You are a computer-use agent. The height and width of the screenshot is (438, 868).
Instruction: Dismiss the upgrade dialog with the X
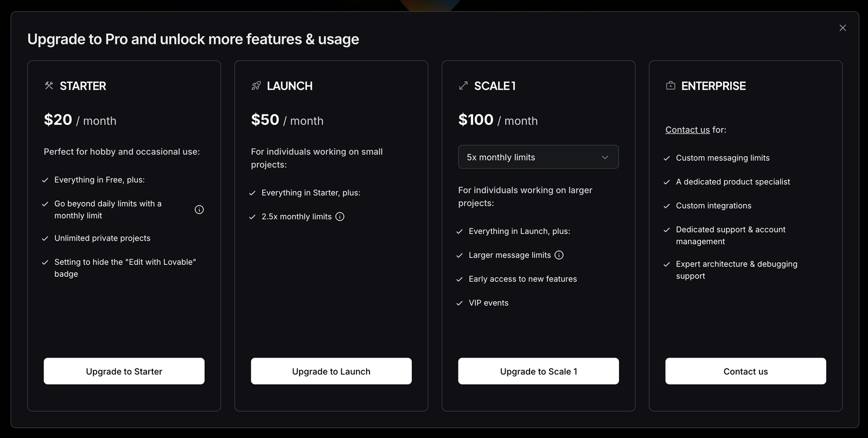click(x=843, y=27)
